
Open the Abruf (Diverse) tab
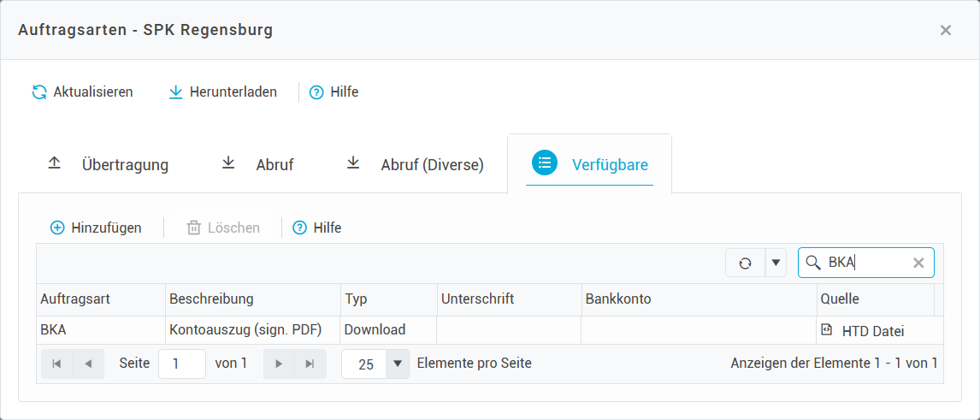416,165
